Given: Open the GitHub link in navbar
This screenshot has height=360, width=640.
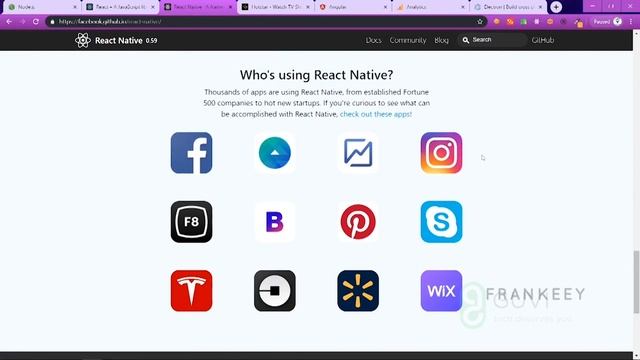Looking at the screenshot, I should [542, 40].
